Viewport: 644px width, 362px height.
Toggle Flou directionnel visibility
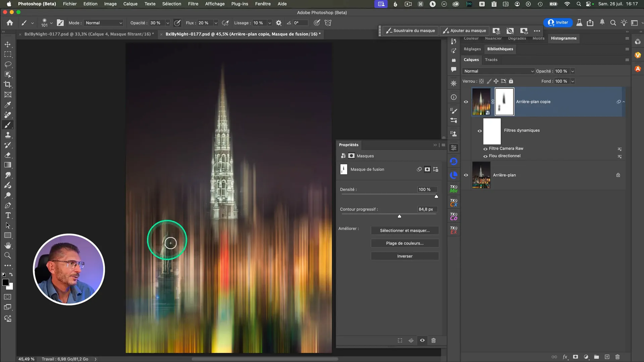click(485, 156)
